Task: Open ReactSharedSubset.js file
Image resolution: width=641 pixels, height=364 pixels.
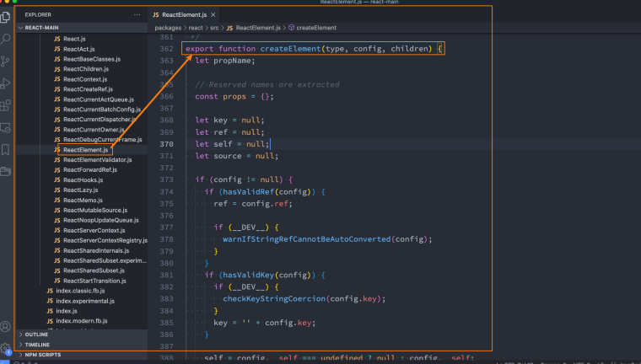Action: [x=94, y=270]
